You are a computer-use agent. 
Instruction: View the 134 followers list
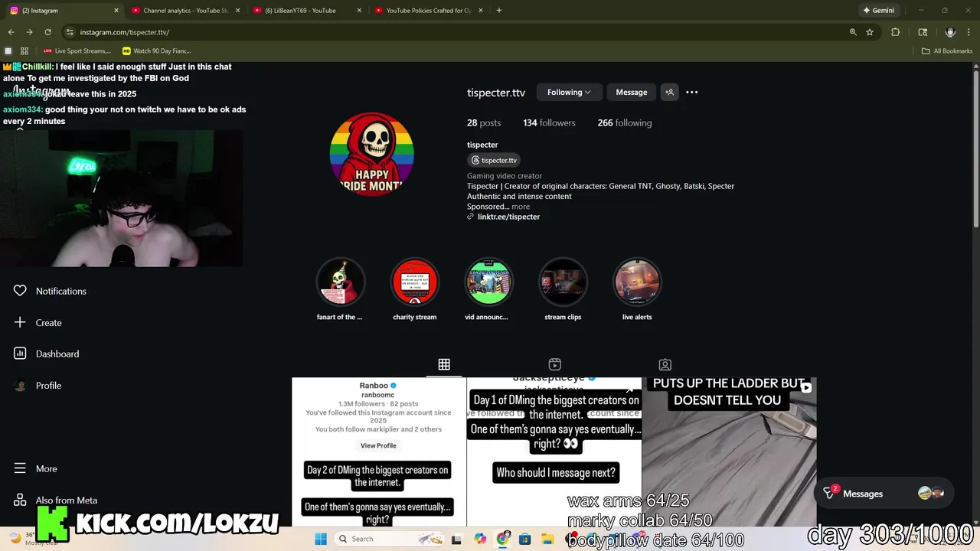549,122
